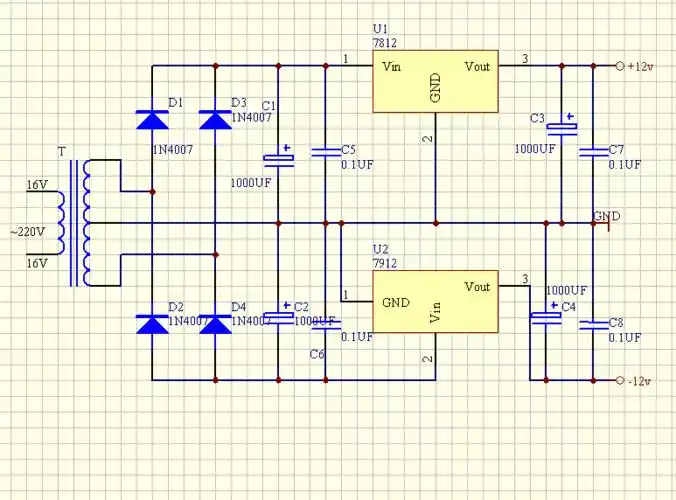This screenshot has width=676, height=500.
Task: Click the ~220V input label
Action: (x=27, y=231)
